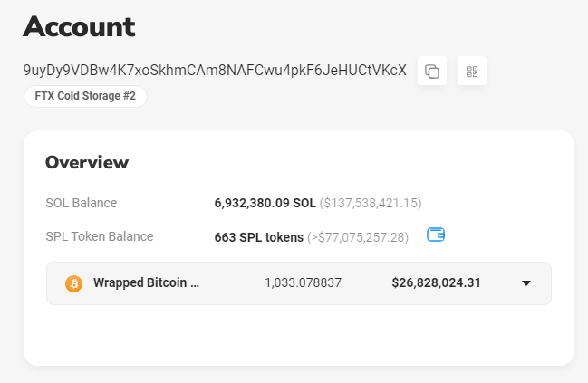Open the Wrapped Bitcoin token selector box
The image size is (588, 383).
(299, 283)
